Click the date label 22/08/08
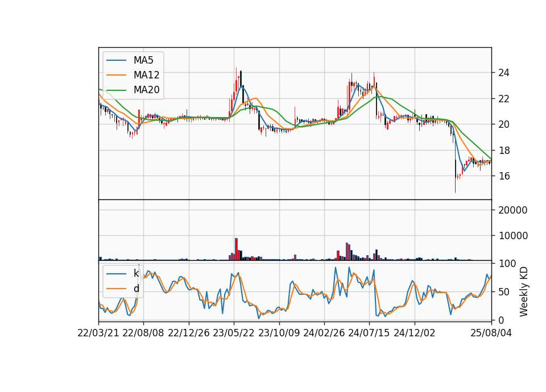This screenshot has height=392, width=546. tap(143, 333)
